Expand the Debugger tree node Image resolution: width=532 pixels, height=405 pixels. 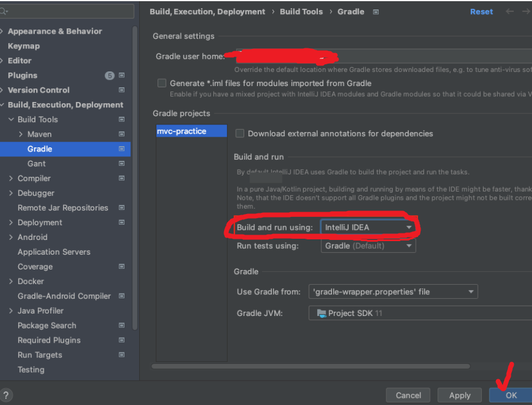click(x=11, y=193)
